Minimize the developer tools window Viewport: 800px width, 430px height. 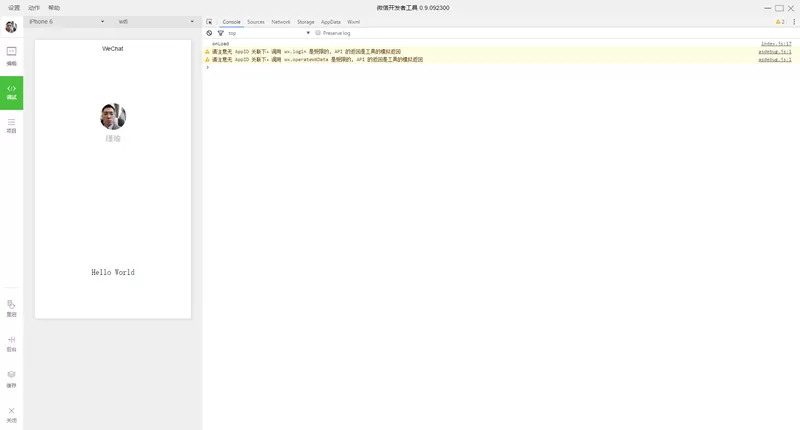[x=767, y=8]
